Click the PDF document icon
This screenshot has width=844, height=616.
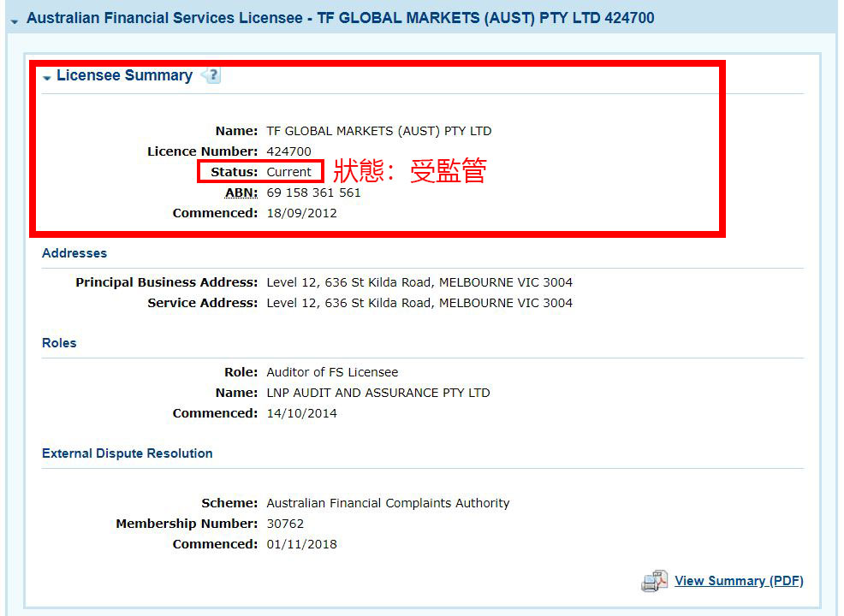click(654, 582)
